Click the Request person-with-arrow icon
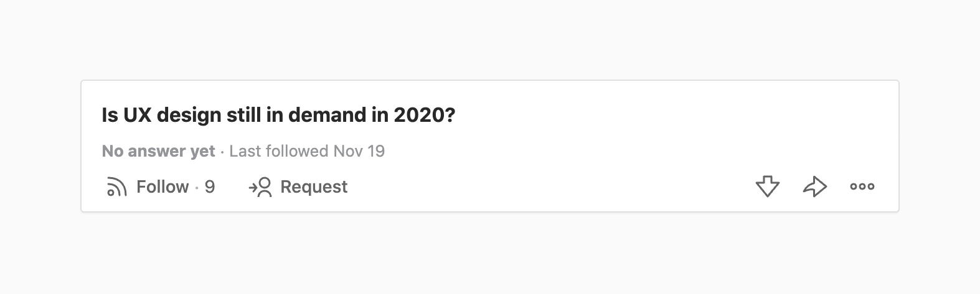Screen dimensions: 980x294 click(x=260, y=187)
